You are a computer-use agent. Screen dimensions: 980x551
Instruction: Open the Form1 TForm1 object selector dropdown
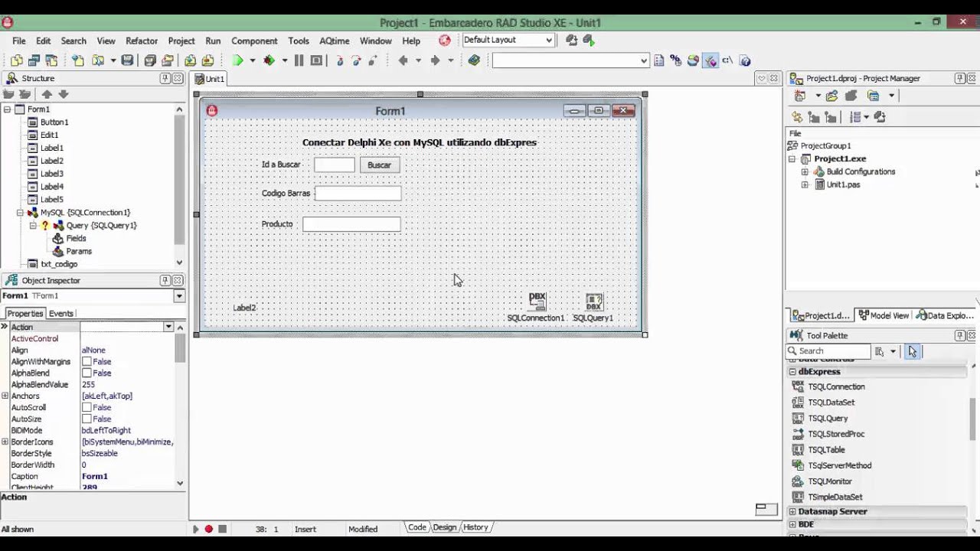(x=179, y=296)
